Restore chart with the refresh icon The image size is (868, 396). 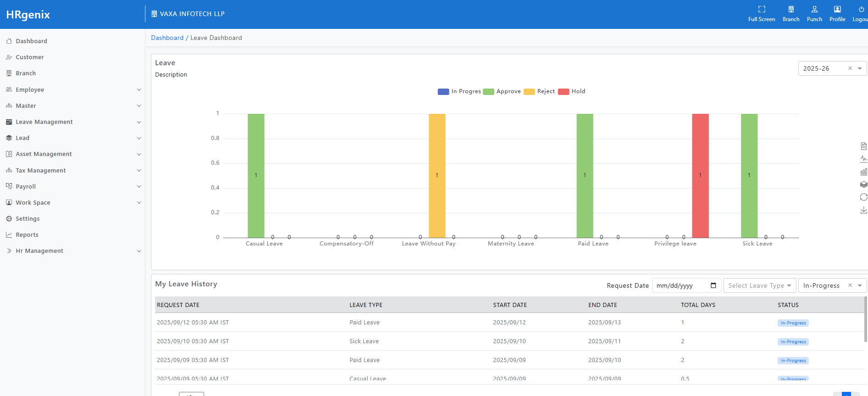point(863,197)
